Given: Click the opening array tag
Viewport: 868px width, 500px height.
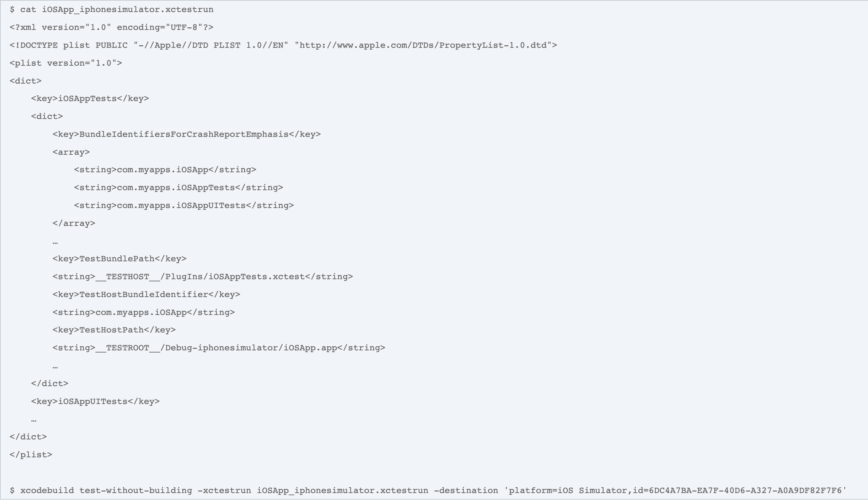Looking at the screenshot, I should coord(71,152).
